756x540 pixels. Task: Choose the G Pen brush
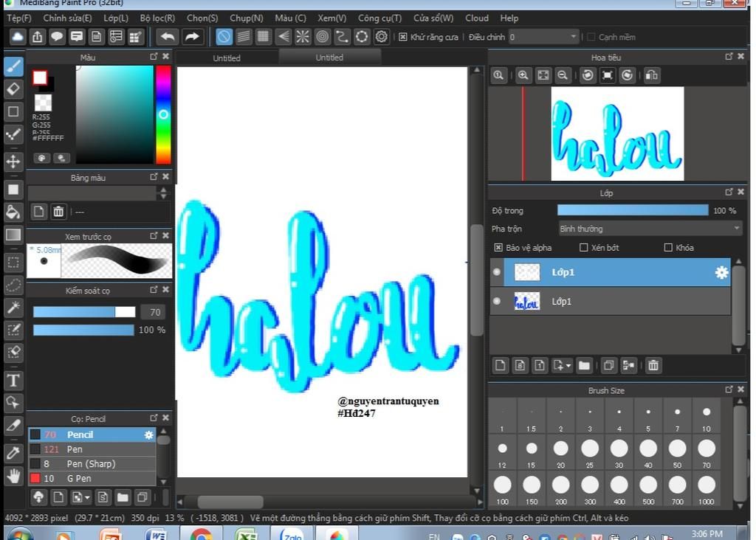[x=92, y=478]
